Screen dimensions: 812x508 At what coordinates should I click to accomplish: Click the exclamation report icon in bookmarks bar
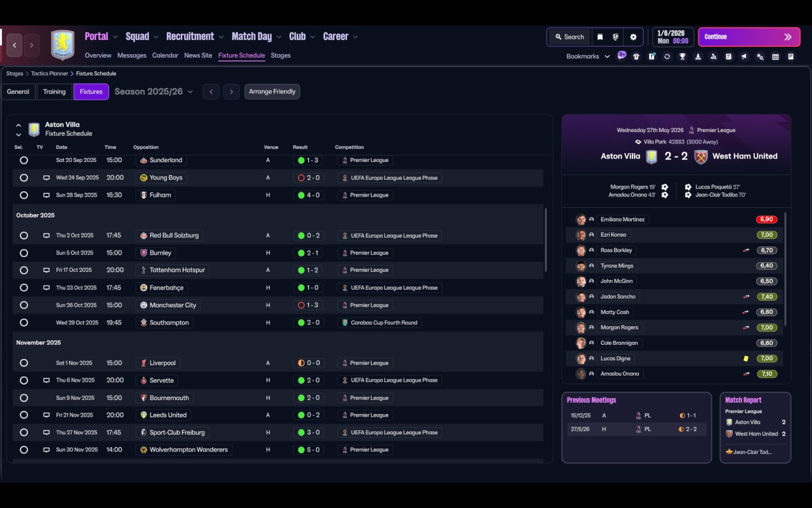click(652, 57)
